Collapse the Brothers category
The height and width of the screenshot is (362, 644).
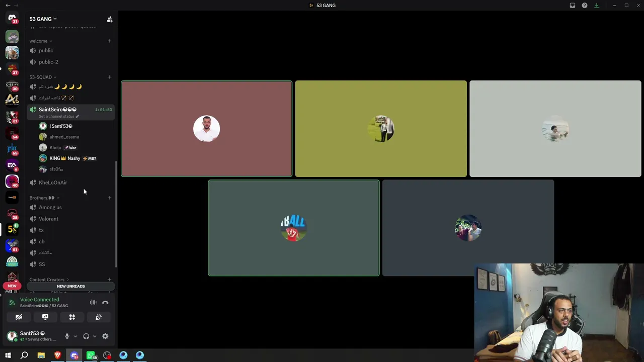[x=44, y=198]
